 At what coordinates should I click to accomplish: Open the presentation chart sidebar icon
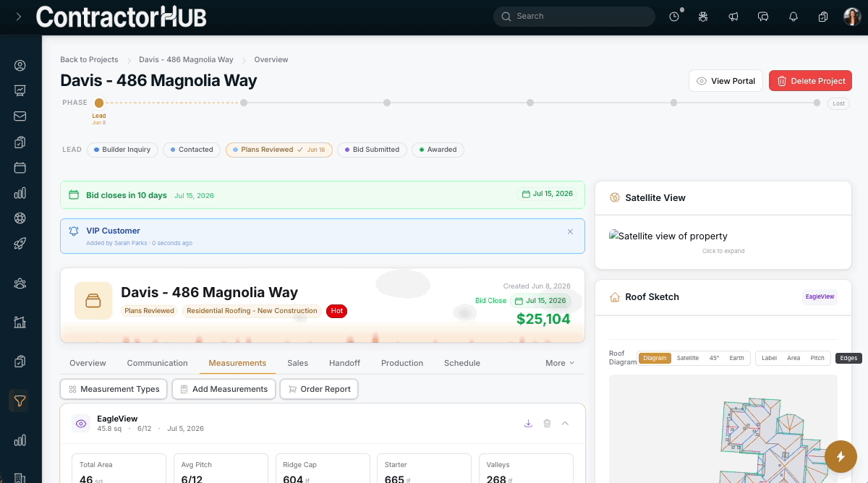pos(20,90)
